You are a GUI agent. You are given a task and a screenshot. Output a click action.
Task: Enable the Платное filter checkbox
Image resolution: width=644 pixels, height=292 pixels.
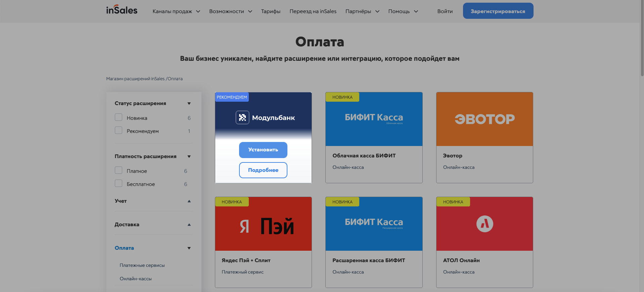119,170
